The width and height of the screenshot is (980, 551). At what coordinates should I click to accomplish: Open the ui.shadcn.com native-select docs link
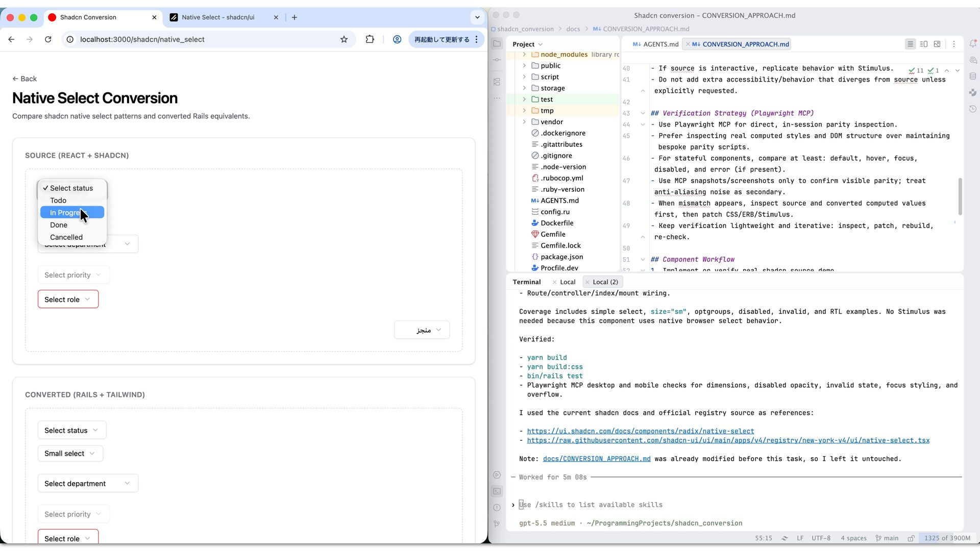click(640, 431)
